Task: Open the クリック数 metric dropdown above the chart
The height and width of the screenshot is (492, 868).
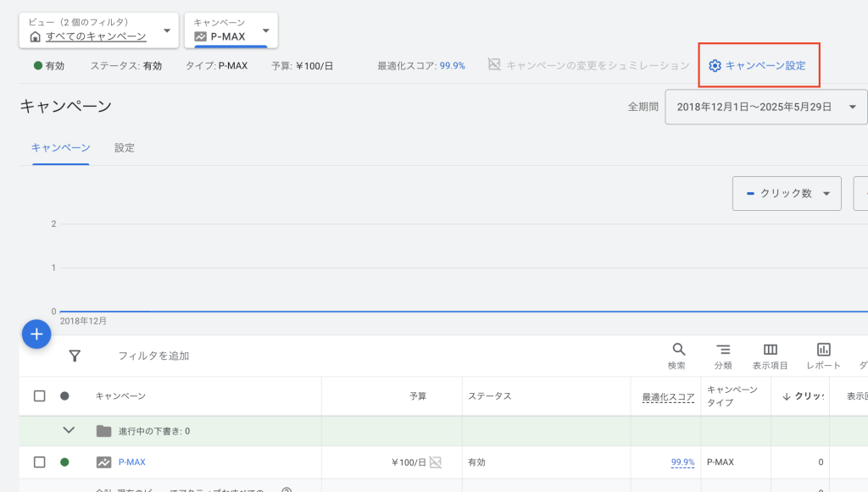Action: pyautogui.click(x=786, y=193)
